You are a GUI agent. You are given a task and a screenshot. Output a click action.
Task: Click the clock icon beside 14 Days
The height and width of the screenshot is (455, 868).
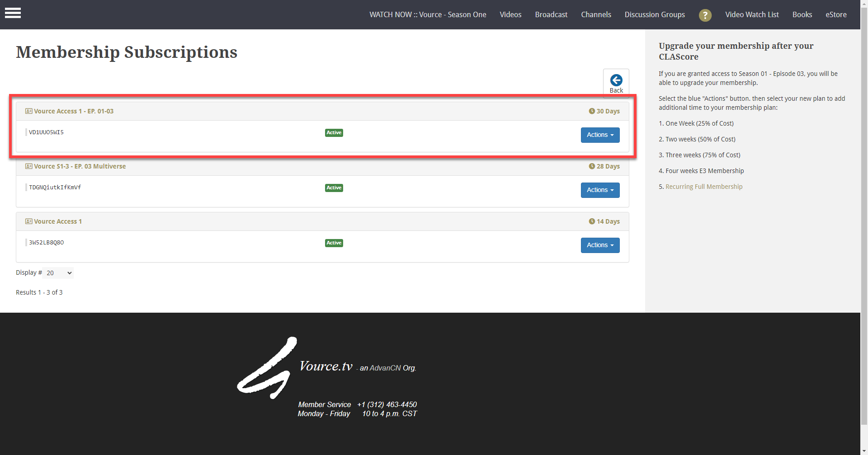pyautogui.click(x=592, y=221)
